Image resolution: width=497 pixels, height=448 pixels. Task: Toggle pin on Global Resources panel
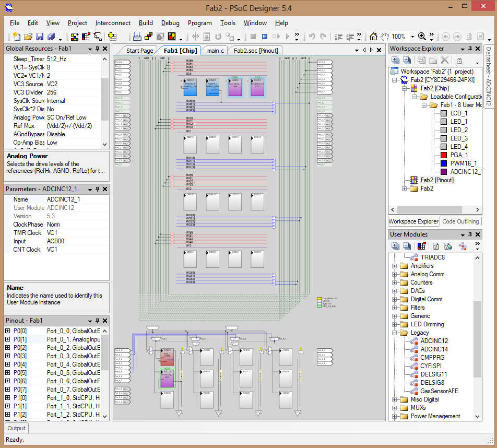(97, 49)
